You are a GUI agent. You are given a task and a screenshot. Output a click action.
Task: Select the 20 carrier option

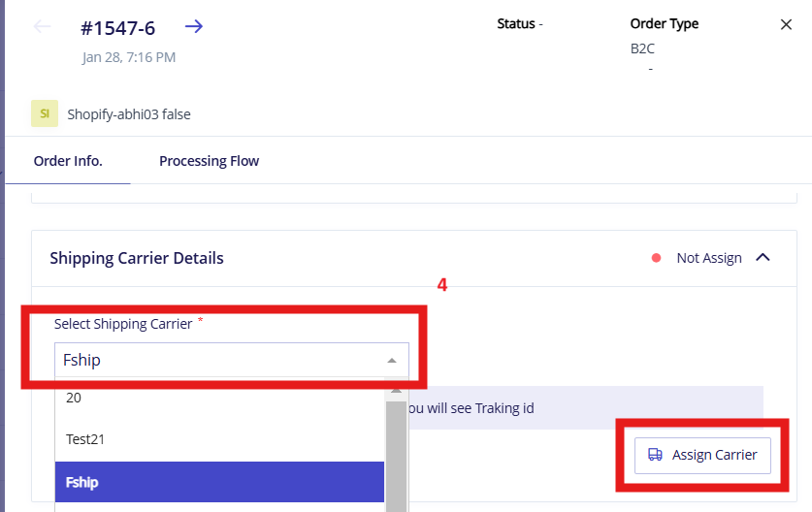pos(219,398)
